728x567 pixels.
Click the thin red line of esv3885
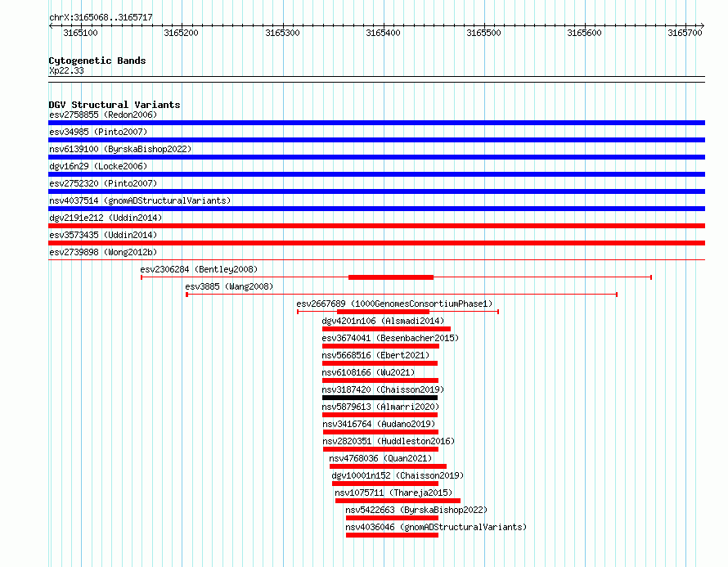pyautogui.click(x=402, y=295)
